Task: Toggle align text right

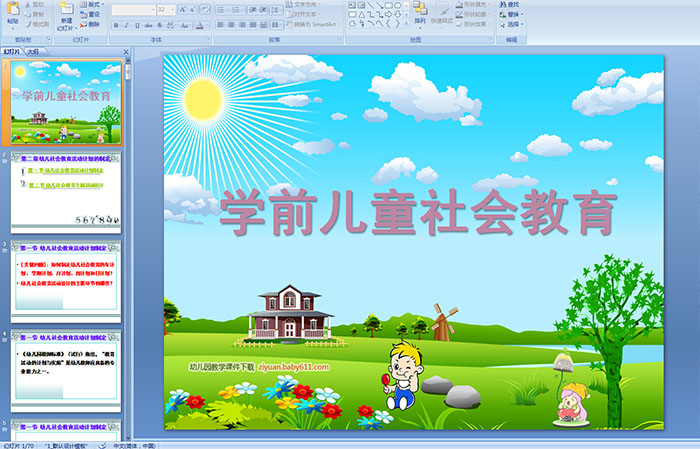Action: pos(242,25)
